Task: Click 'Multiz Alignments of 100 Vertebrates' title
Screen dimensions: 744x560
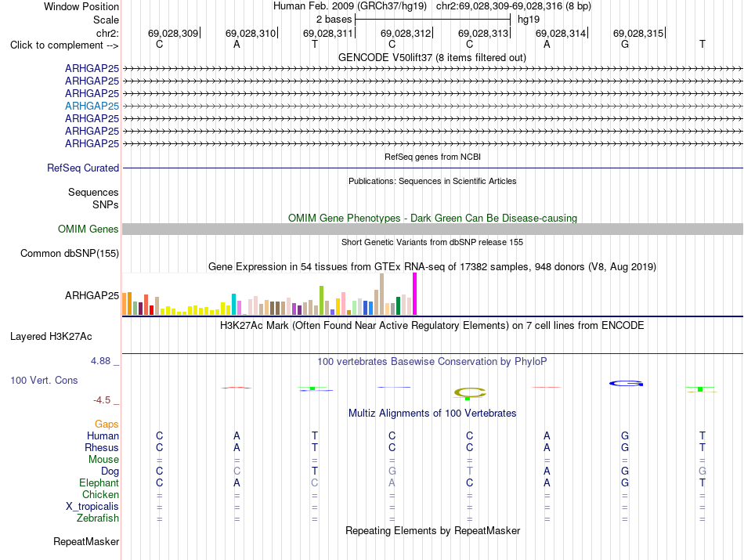Action: coord(432,414)
